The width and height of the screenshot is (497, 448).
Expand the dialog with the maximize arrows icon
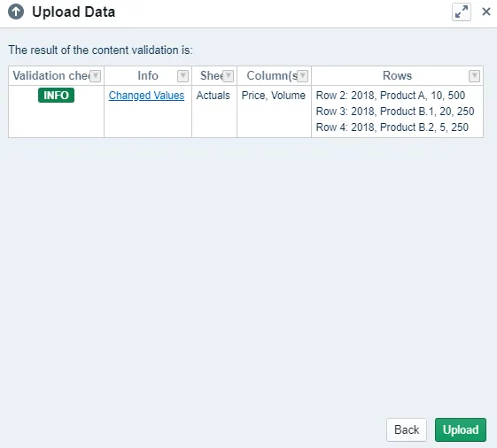click(x=462, y=12)
